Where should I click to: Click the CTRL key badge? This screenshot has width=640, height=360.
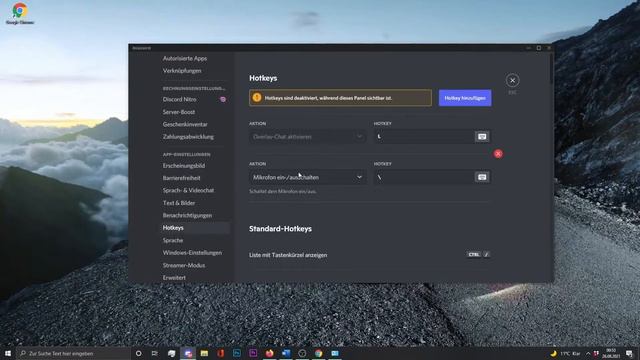click(x=473, y=255)
